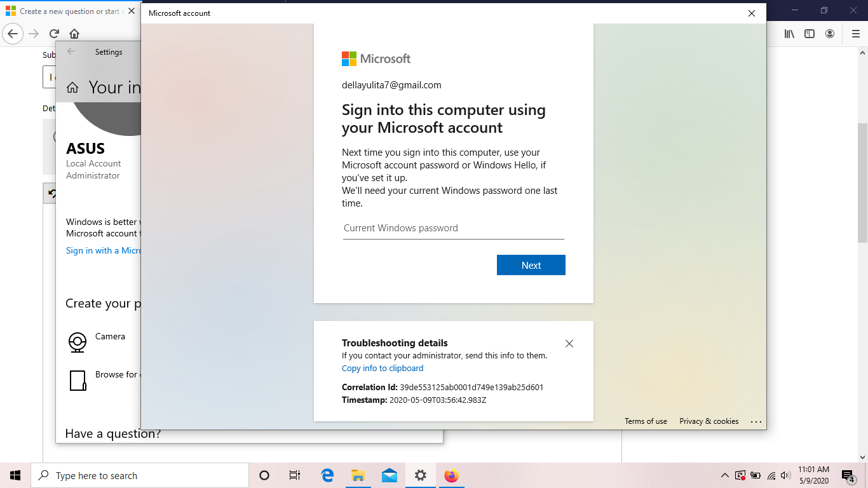
Task: Open Cortana from the taskbar
Action: tap(264, 475)
